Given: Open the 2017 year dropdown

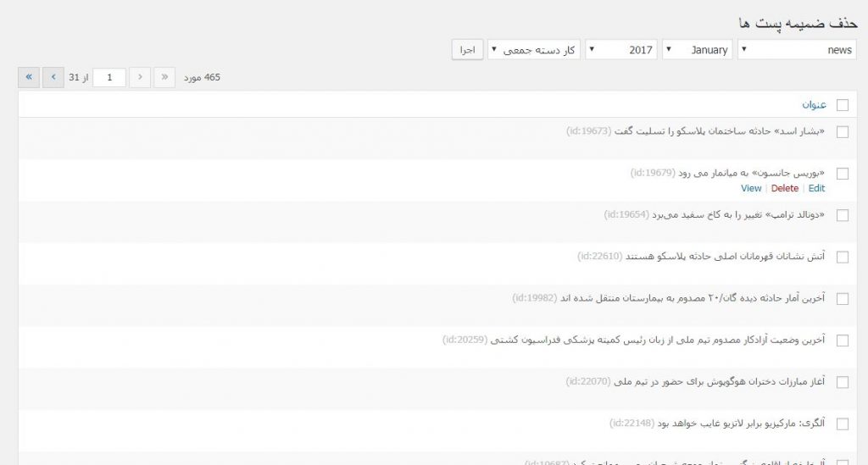Looking at the screenshot, I should coord(621,50).
